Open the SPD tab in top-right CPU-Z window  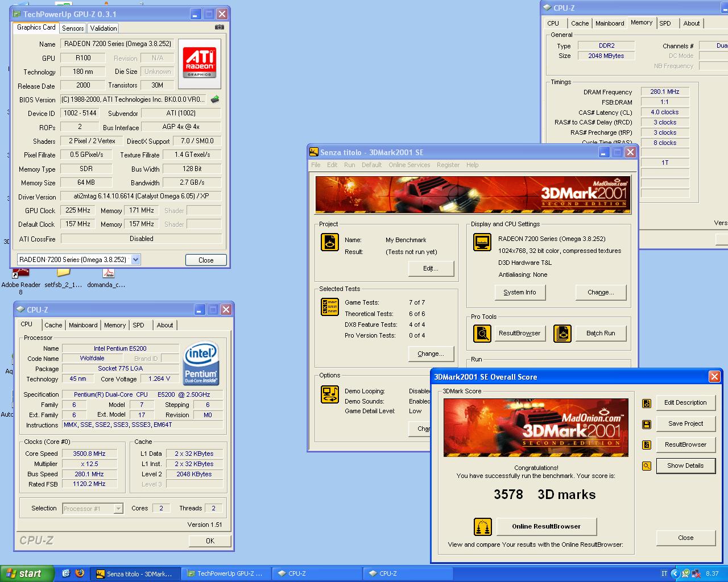point(665,23)
